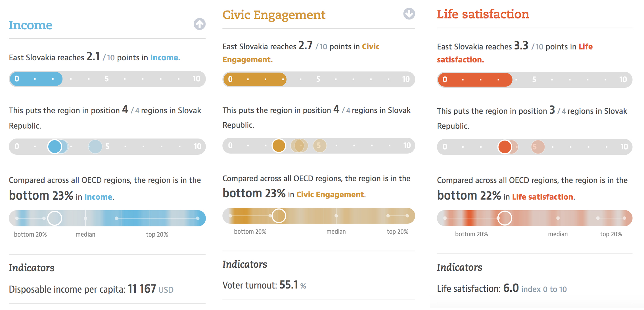Click the Income percentile ring marker

(55, 218)
